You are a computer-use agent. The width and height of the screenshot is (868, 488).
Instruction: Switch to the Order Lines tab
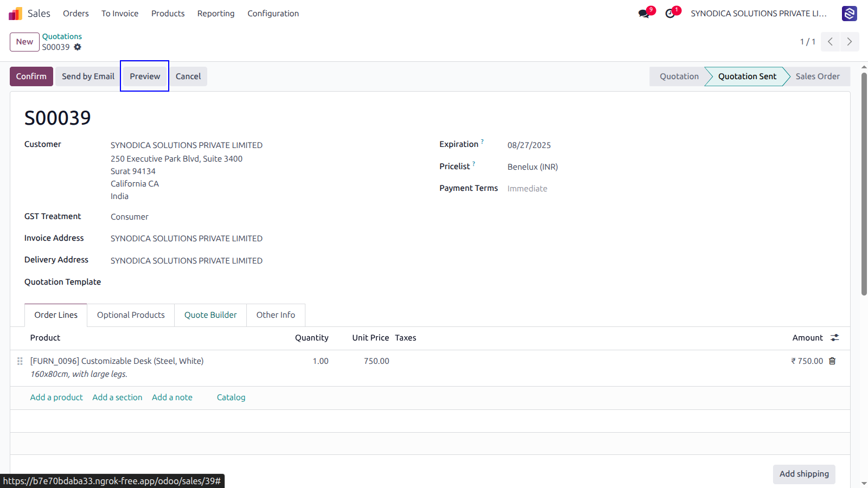[56, 315]
